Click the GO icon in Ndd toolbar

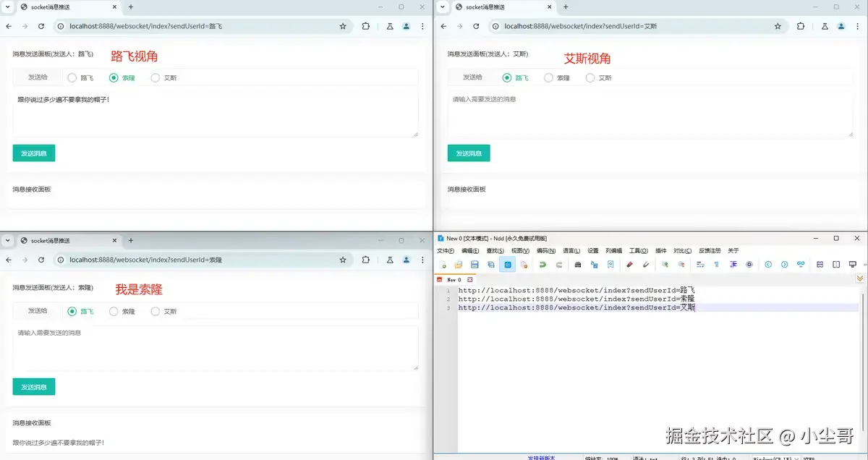click(x=801, y=264)
